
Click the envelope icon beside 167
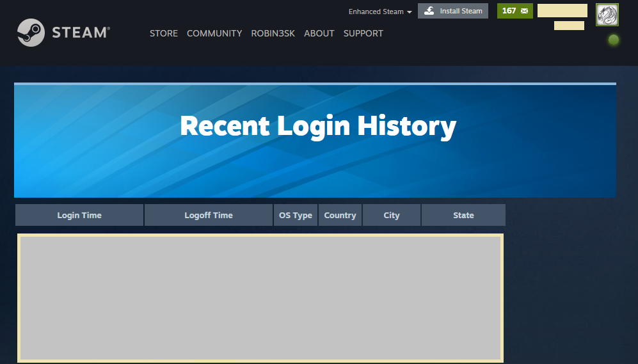[525, 11]
